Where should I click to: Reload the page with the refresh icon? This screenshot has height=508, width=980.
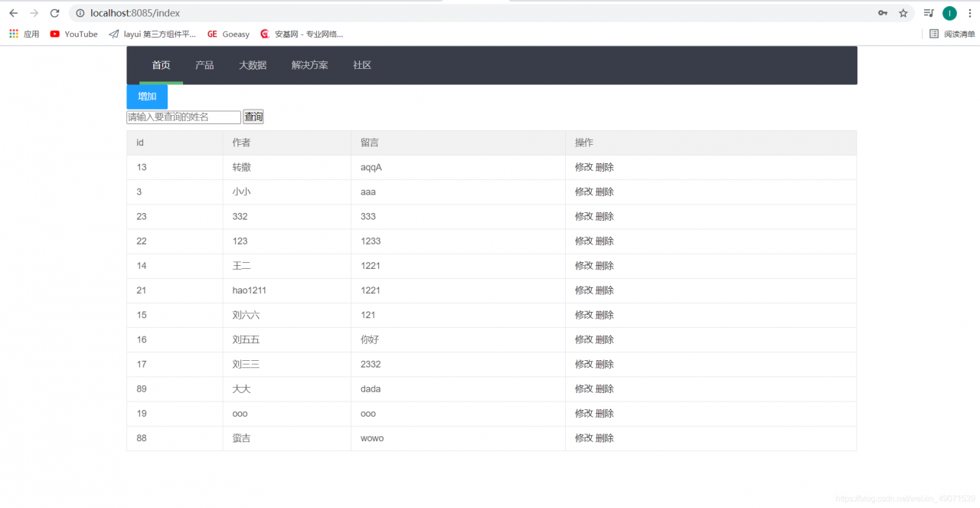coord(54,13)
